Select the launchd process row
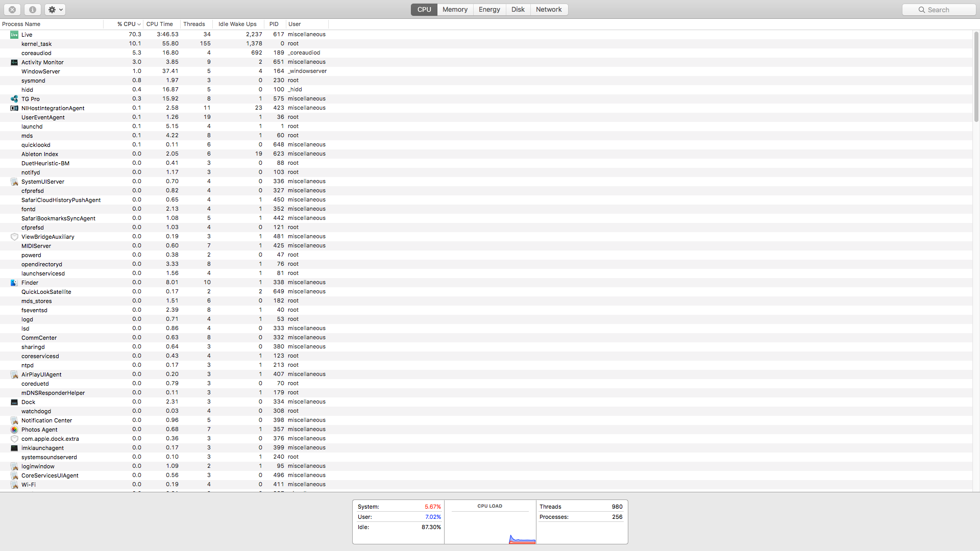This screenshot has width=980, height=551. click(486, 127)
